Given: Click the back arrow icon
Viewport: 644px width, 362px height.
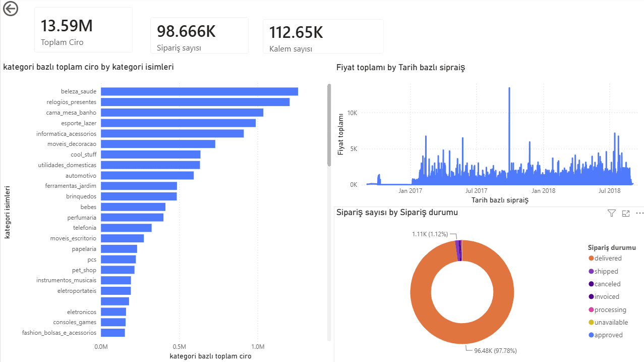Looking at the screenshot, I should (10, 9).
